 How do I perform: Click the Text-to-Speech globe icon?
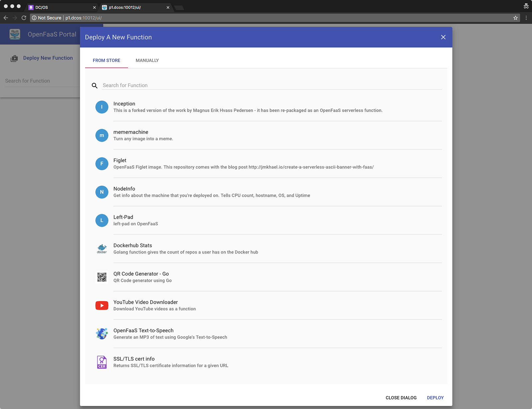(102, 334)
